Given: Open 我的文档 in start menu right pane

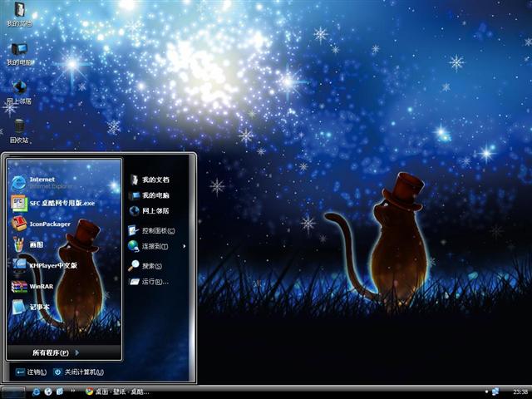Looking at the screenshot, I should click(150, 180).
